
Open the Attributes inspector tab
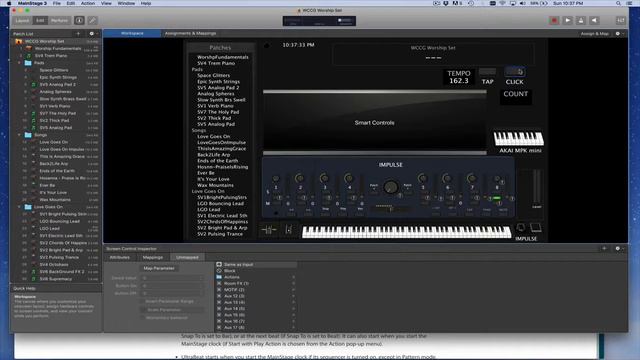[120, 257]
